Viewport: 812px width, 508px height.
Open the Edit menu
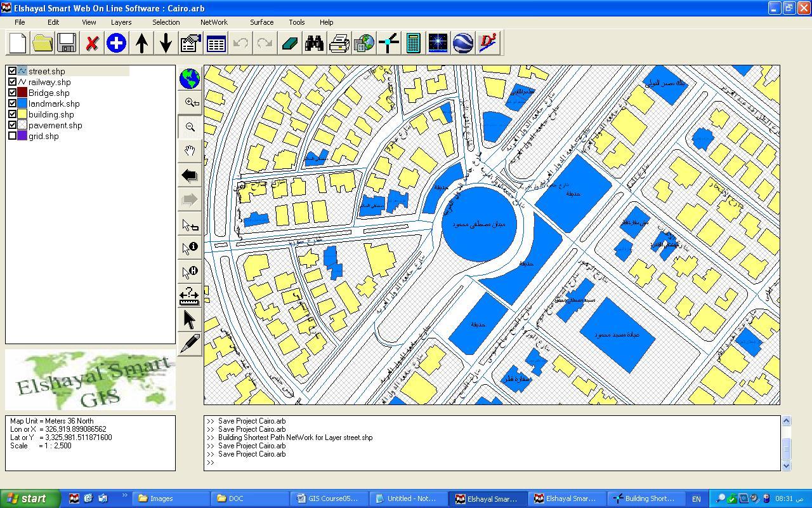(53, 22)
